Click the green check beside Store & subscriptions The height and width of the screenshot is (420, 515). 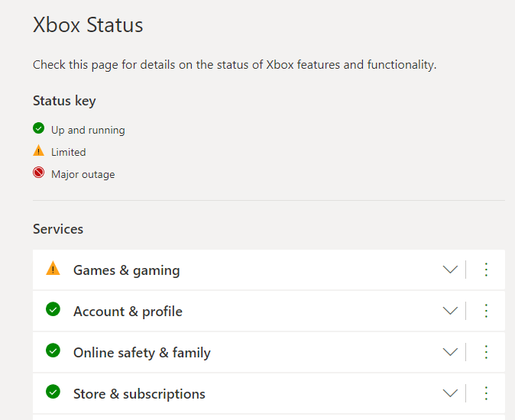(53, 392)
